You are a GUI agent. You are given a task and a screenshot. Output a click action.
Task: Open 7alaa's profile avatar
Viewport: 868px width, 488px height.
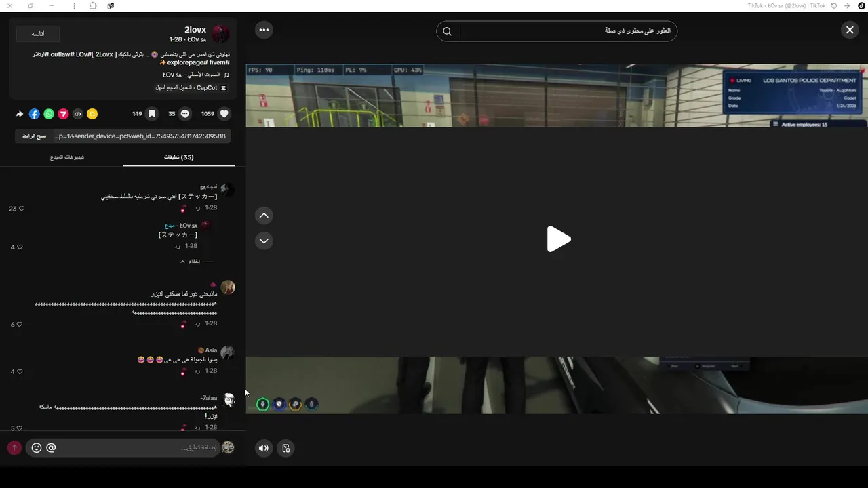[x=229, y=400]
